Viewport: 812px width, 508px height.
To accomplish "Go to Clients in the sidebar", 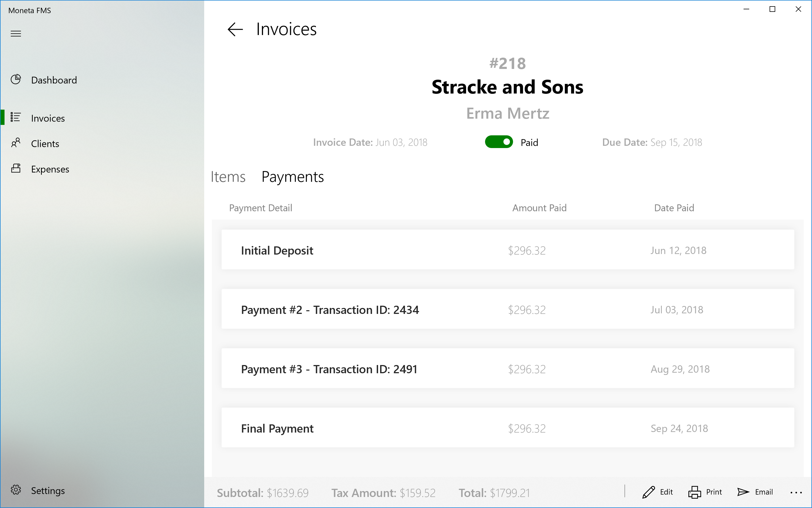I will point(45,144).
